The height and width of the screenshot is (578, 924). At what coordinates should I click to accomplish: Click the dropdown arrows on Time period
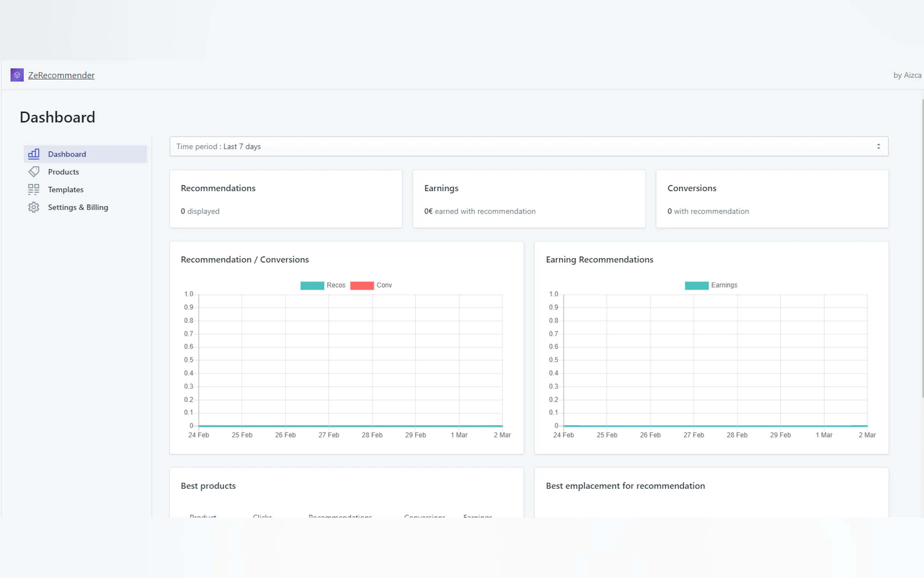(x=878, y=146)
